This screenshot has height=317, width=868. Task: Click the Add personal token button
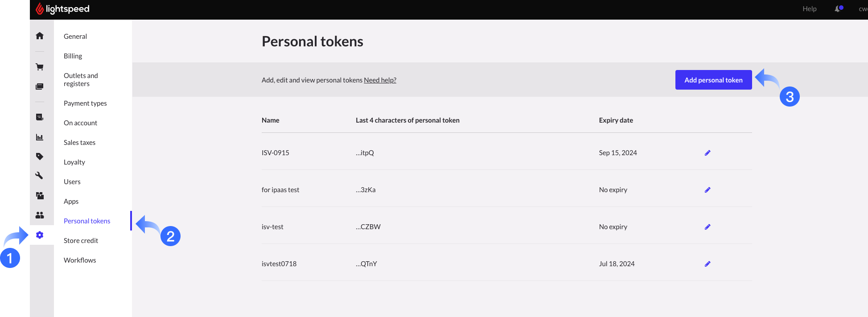[713, 80]
